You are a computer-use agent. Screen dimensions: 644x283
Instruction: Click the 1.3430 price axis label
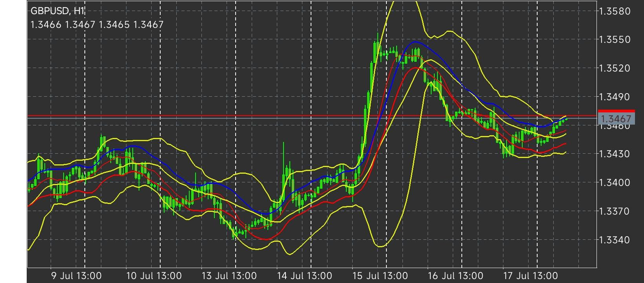point(615,154)
